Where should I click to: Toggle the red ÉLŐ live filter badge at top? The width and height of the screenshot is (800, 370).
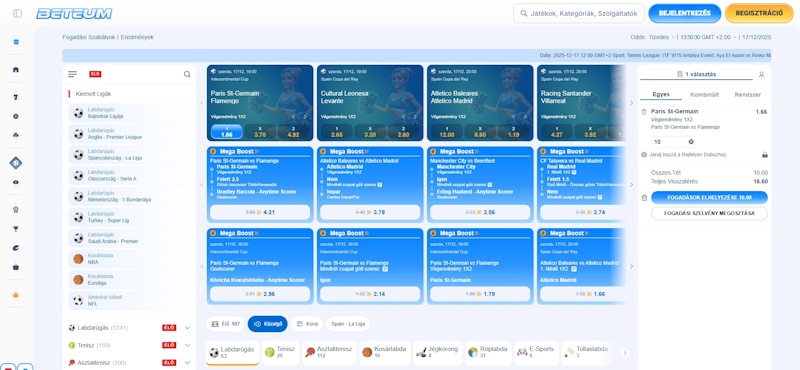pos(95,74)
